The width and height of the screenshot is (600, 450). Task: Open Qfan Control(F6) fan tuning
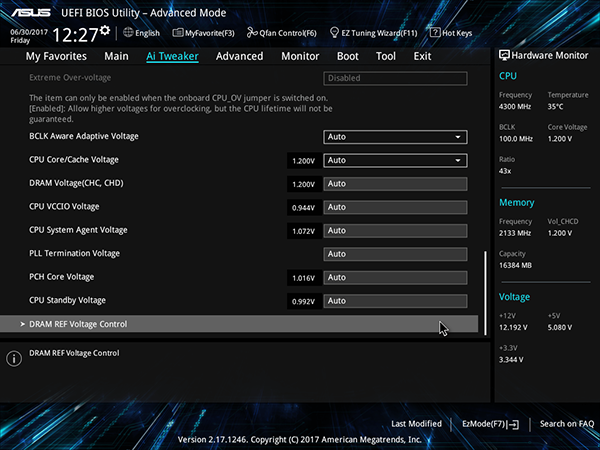(281, 33)
